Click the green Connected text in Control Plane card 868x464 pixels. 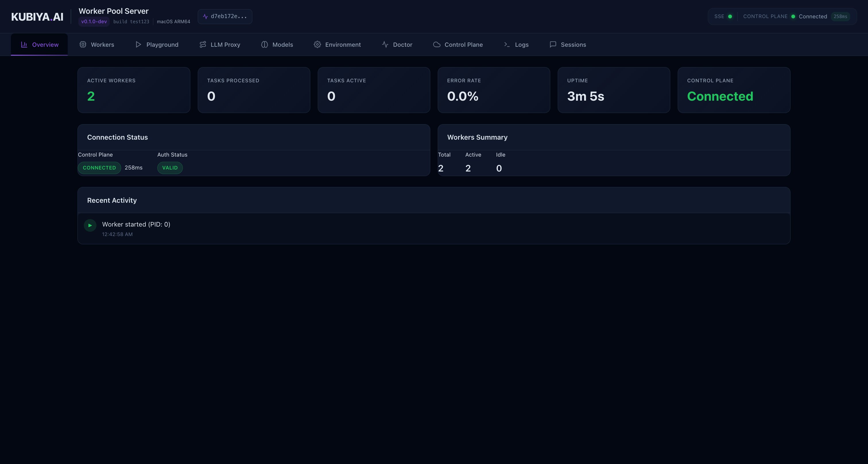(720, 96)
